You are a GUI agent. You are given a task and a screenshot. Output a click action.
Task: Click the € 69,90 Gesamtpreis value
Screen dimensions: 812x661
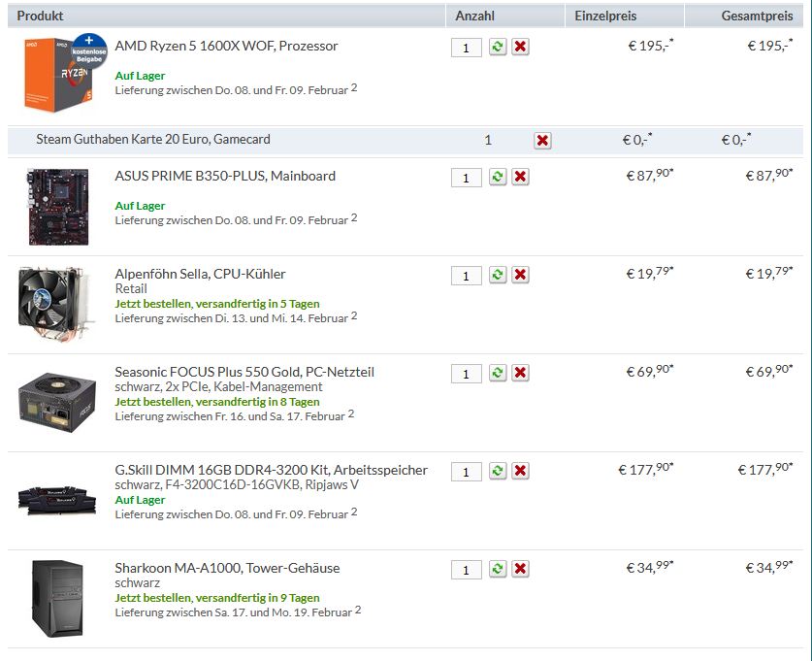click(x=769, y=371)
